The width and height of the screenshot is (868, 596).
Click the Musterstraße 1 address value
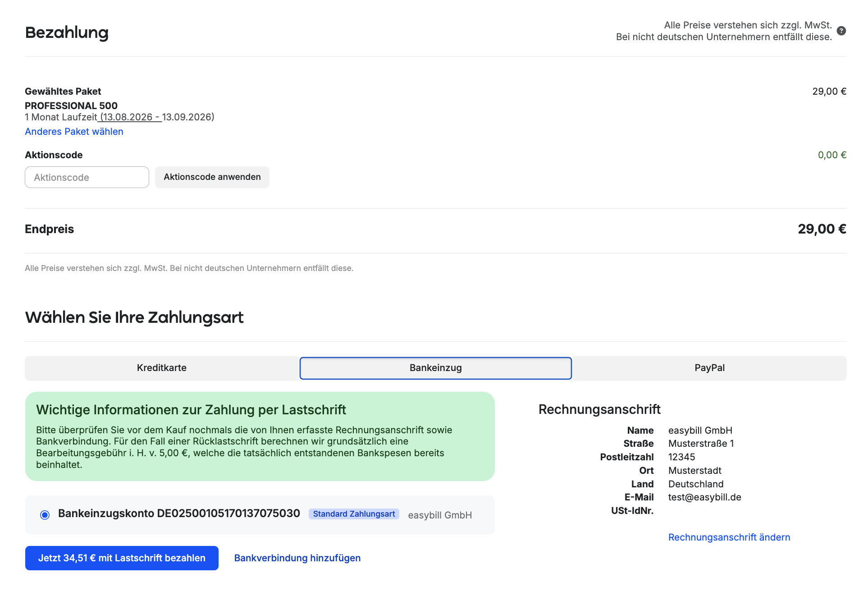[701, 444]
